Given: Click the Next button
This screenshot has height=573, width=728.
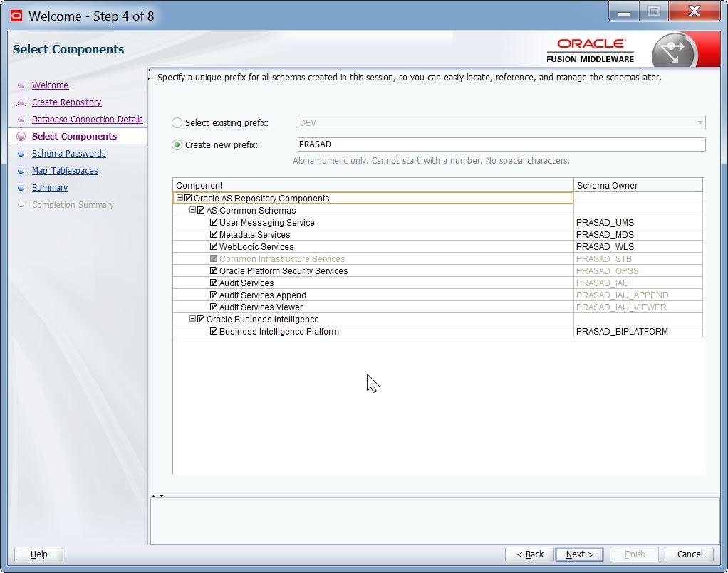Looking at the screenshot, I should coord(579,554).
